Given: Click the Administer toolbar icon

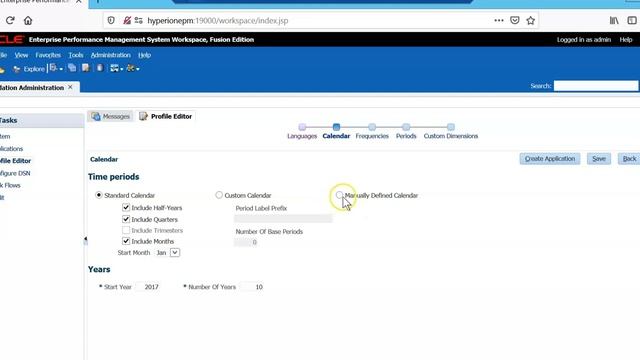Looking at the screenshot, I should pyautogui.click(x=130, y=68).
